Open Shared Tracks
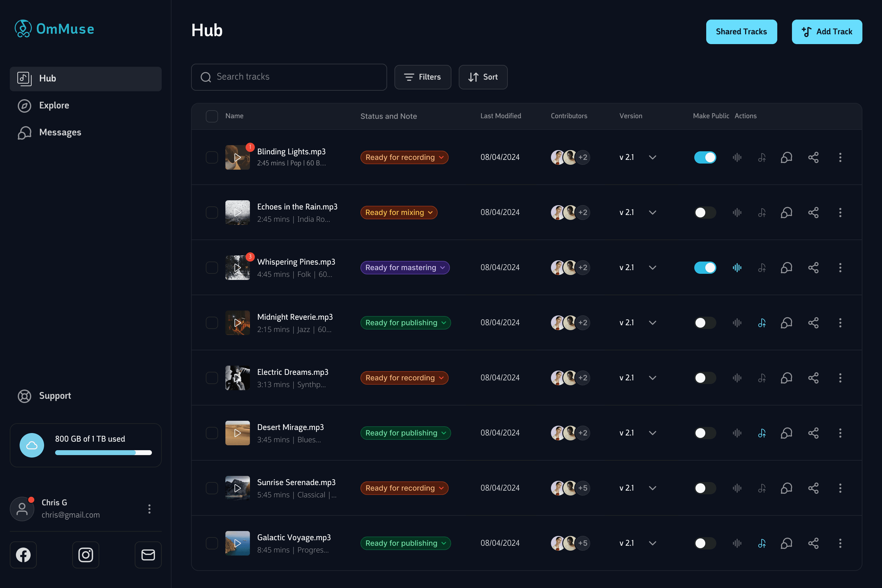 [741, 32]
